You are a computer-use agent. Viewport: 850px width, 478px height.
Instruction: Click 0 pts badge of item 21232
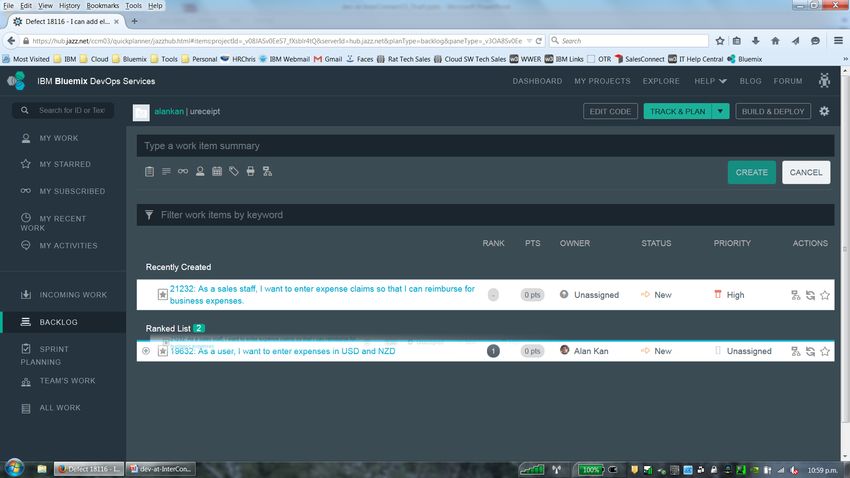(532, 295)
